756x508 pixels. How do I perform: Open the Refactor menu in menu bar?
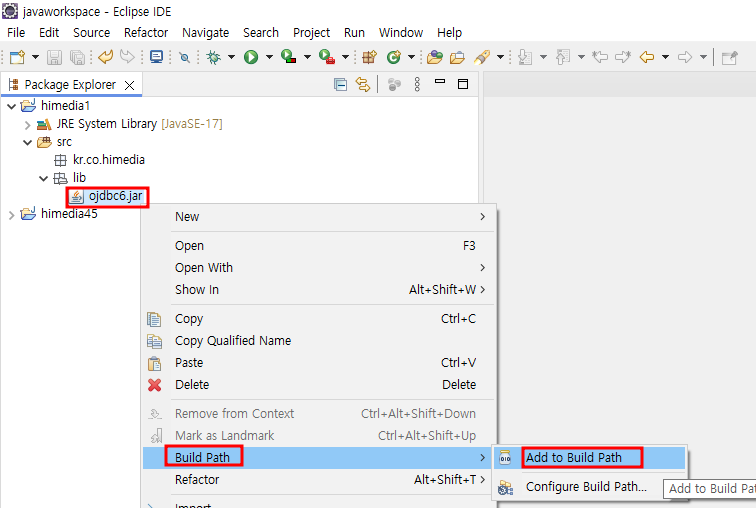(x=146, y=33)
